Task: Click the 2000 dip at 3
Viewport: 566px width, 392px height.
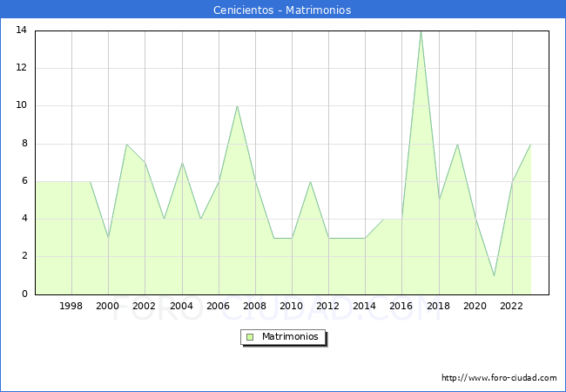Action: click(108, 238)
